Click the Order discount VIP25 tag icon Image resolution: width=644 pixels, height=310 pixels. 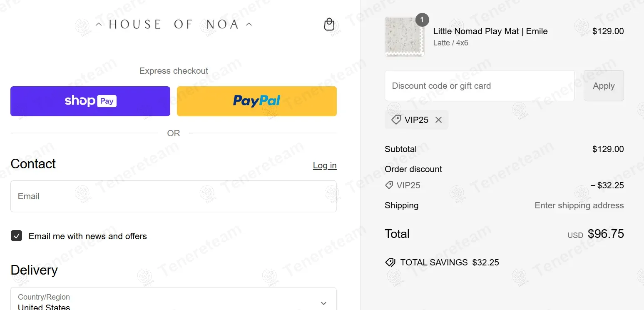(389, 185)
